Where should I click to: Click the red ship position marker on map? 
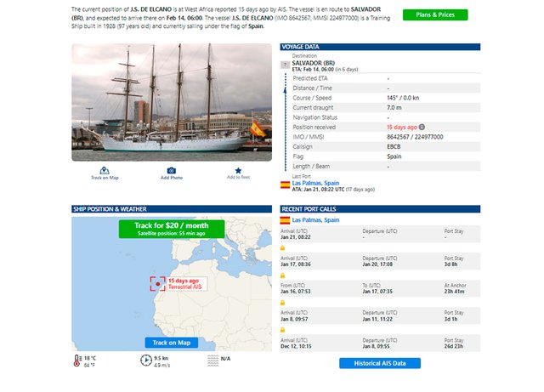158,285
